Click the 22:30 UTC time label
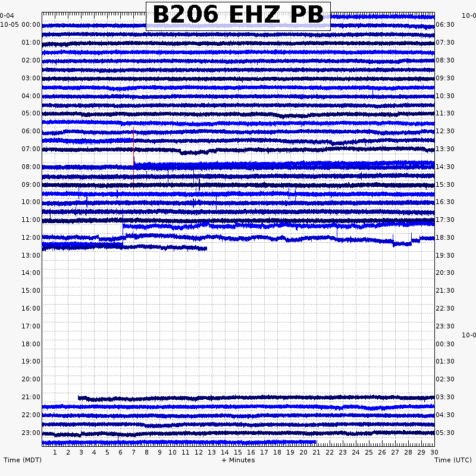Screen dimensions: 476x476 pyautogui.click(x=445, y=308)
